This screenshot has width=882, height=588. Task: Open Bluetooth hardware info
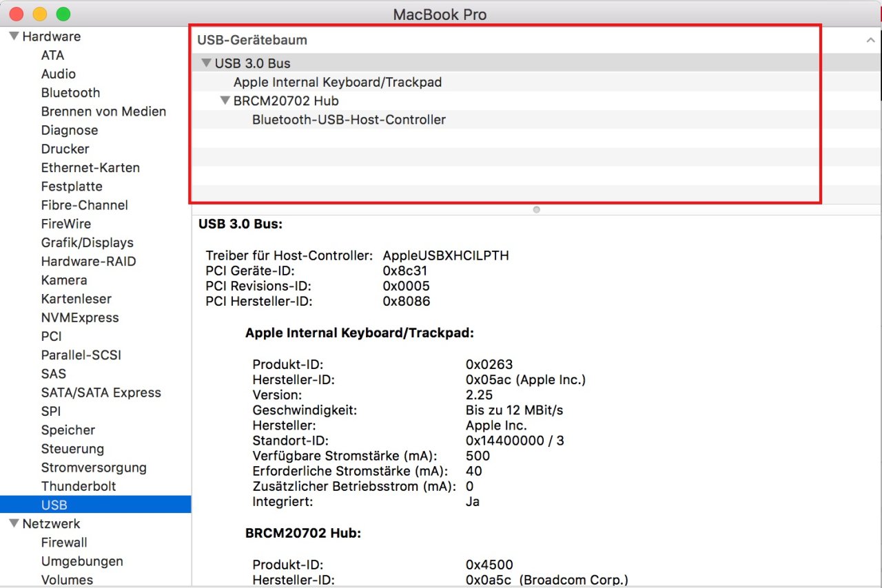70,92
